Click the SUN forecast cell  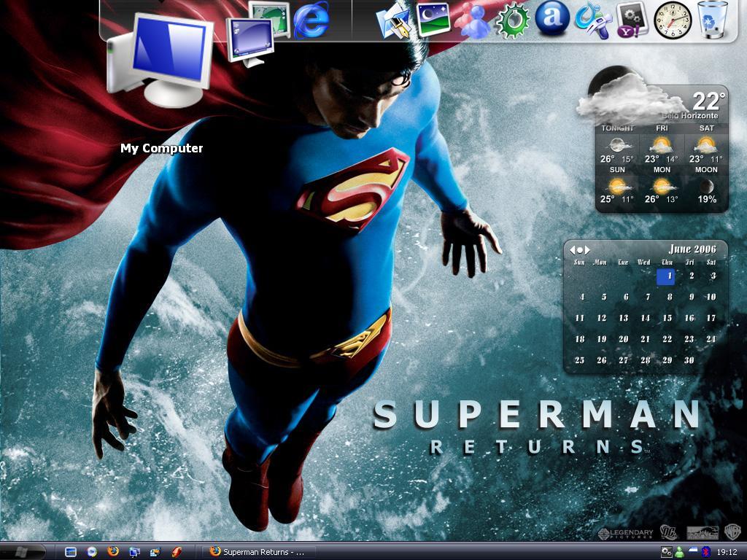pyautogui.click(x=617, y=185)
